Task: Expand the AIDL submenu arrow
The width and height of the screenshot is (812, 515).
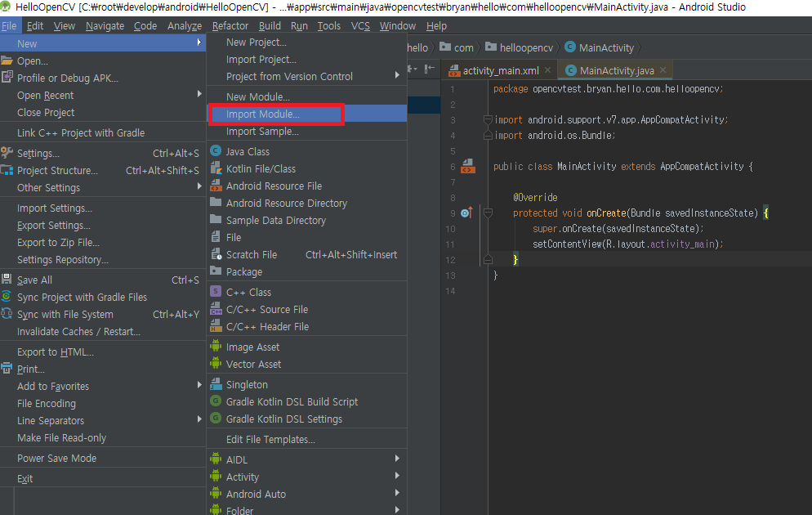Action: (x=397, y=459)
